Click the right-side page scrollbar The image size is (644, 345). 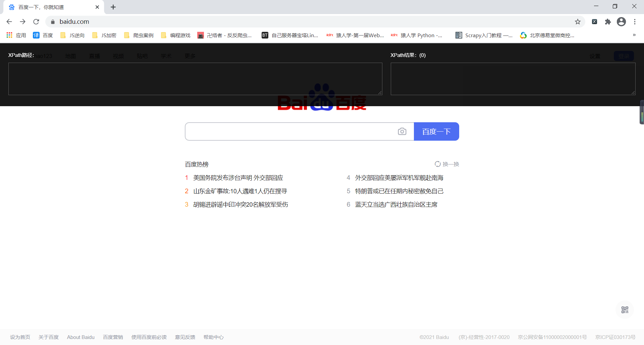coord(641,112)
